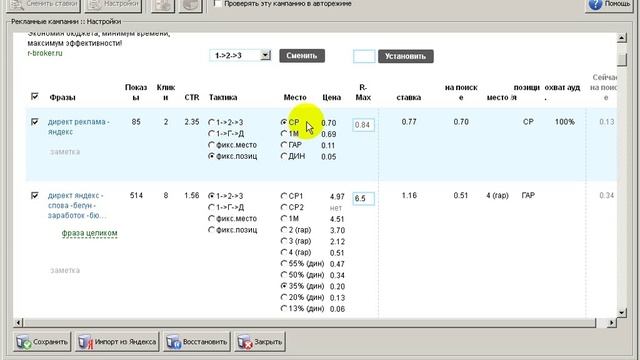640x360 pixels.
Task: Select the 1М place radio at 0.69
Action: click(284, 133)
